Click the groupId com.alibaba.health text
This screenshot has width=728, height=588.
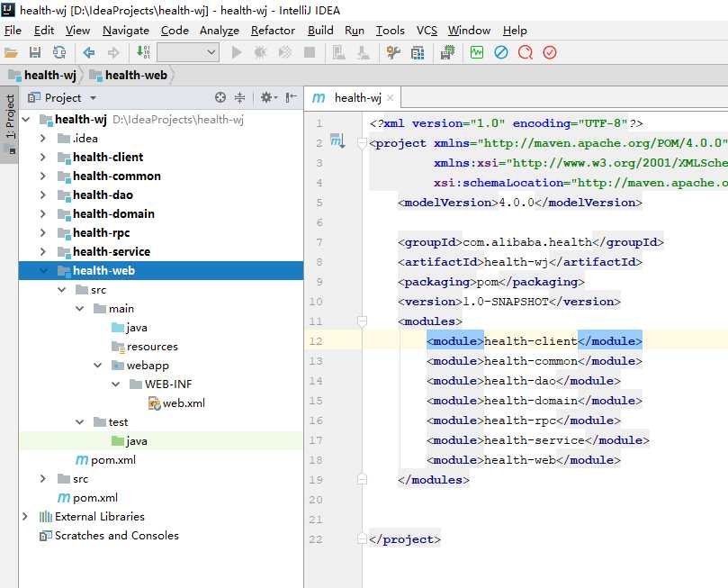point(527,242)
